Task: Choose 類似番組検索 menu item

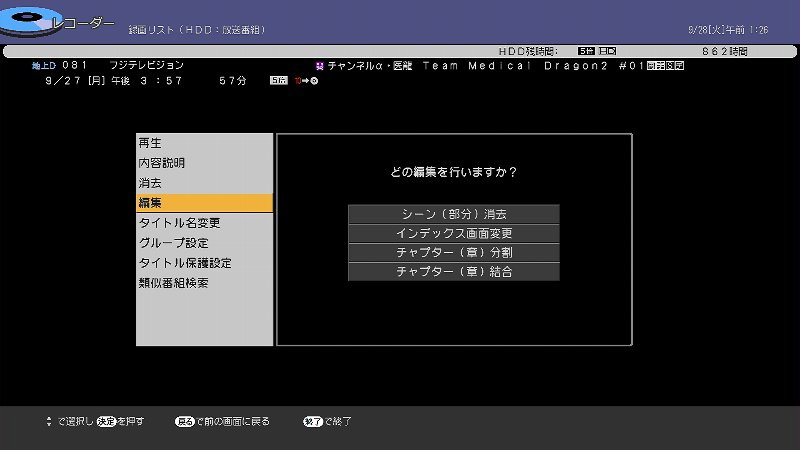Action: pos(204,283)
